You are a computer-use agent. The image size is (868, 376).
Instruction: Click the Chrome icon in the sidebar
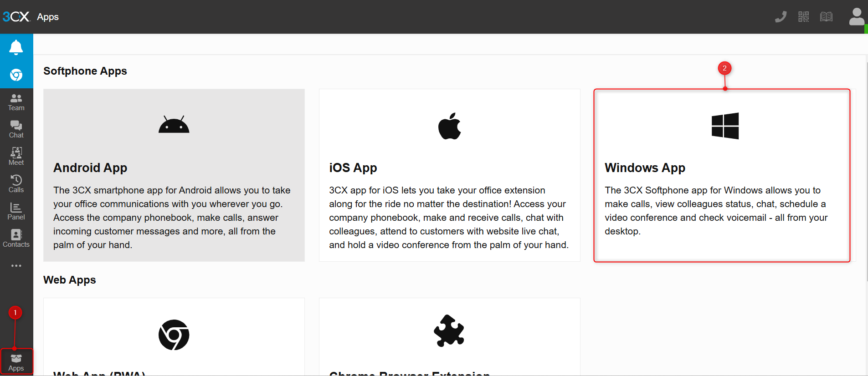(x=16, y=75)
